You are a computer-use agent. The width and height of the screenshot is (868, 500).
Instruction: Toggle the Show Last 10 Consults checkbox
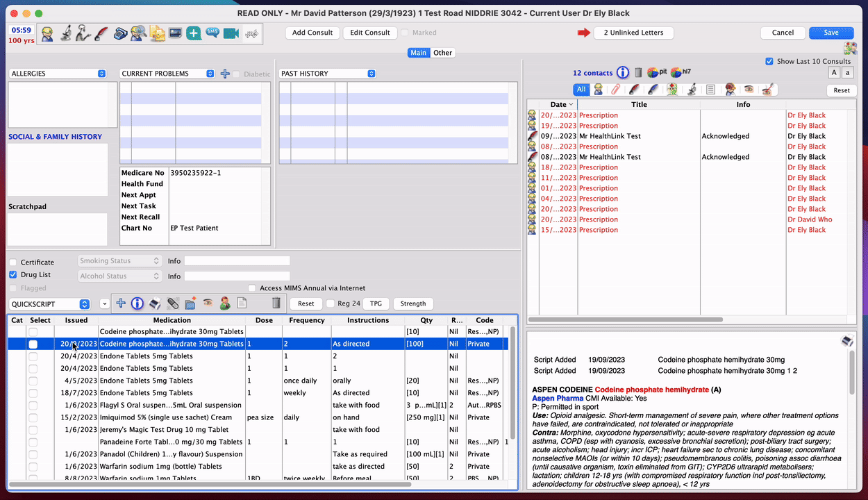[769, 60]
